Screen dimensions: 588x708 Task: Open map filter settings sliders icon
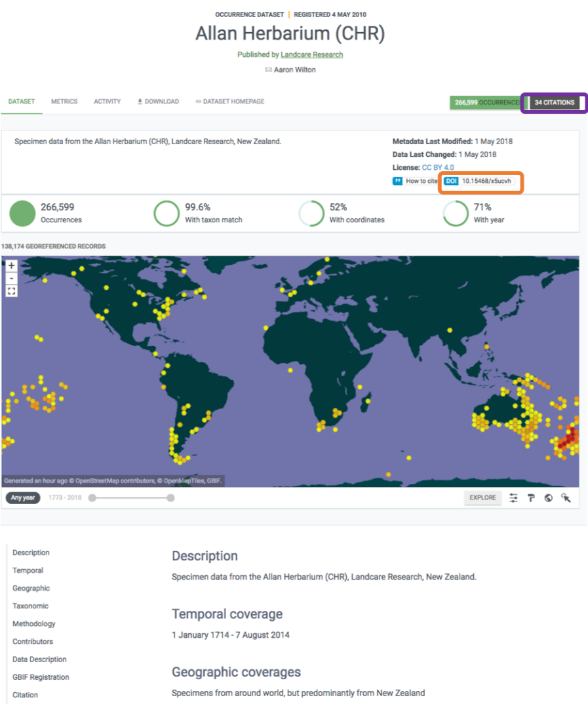pos(513,498)
